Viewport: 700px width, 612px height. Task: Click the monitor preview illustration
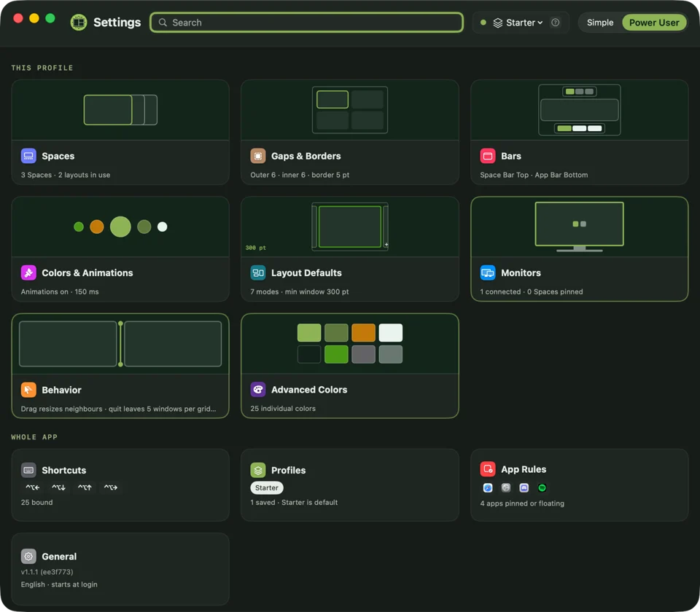click(x=580, y=227)
